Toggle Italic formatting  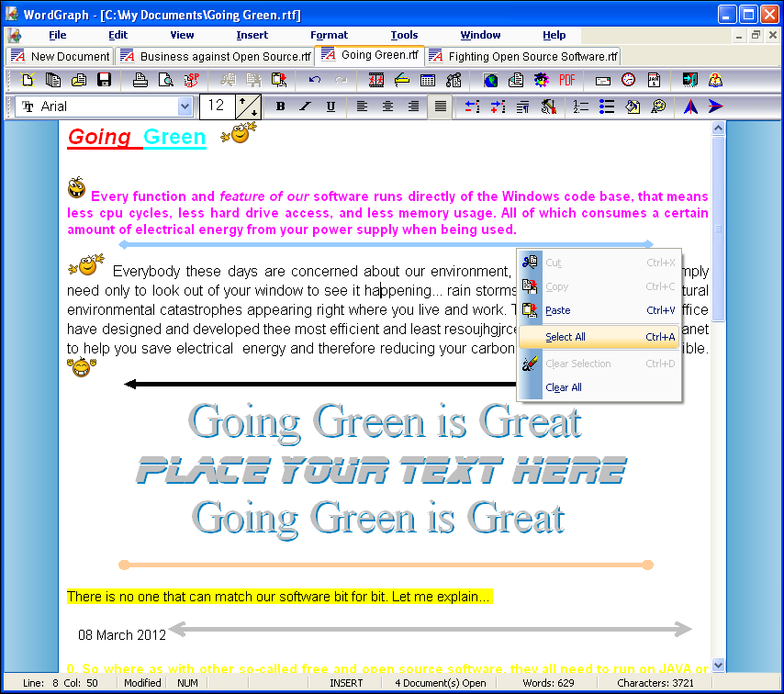pos(306,106)
